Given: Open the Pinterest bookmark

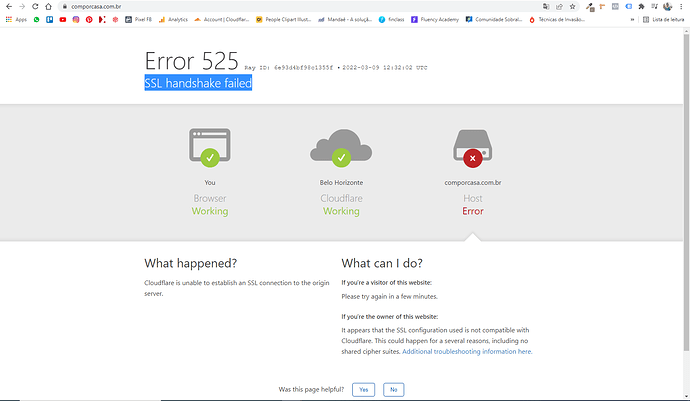Looking at the screenshot, I should 89,19.
